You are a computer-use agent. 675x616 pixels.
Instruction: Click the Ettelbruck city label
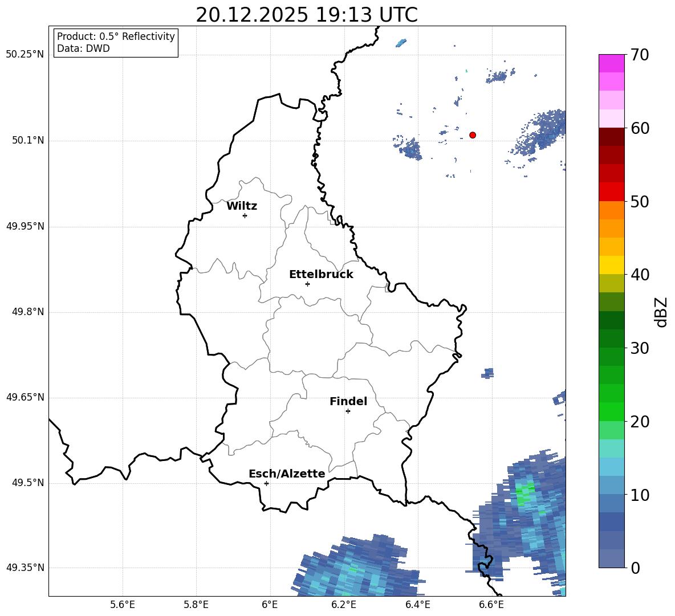coord(321,275)
